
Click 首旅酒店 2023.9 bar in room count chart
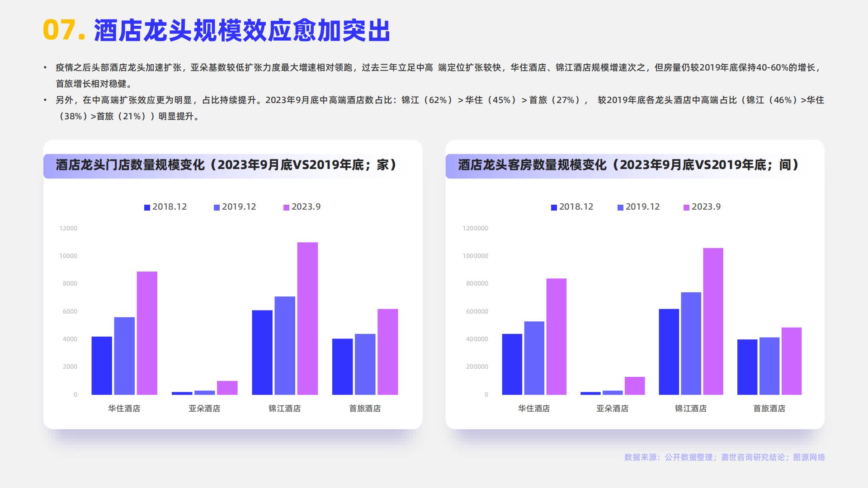(792, 361)
